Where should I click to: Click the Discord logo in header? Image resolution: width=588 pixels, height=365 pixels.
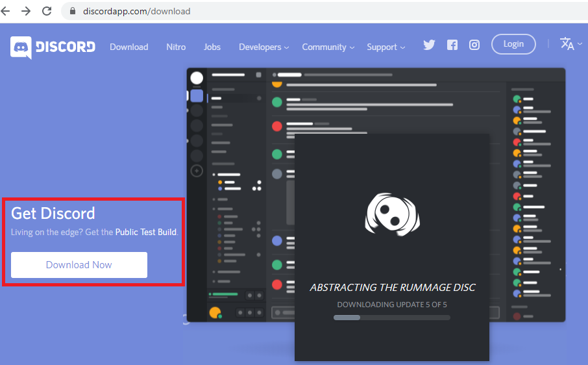click(x=53, y=47)
